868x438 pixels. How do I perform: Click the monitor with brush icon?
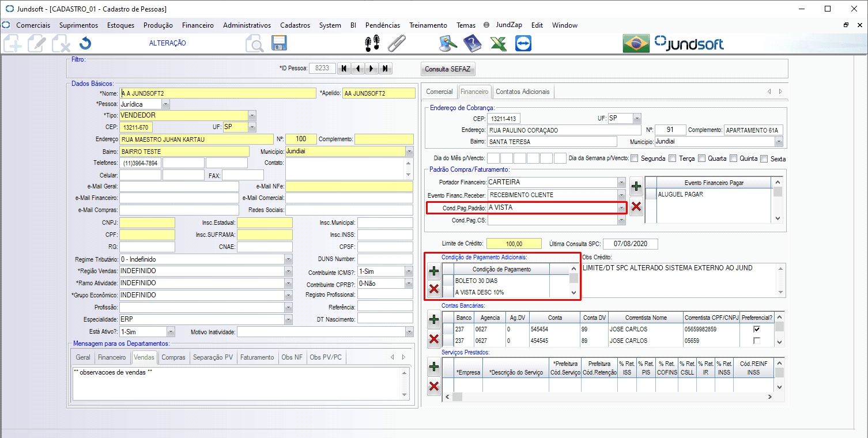tap(447, 43)
